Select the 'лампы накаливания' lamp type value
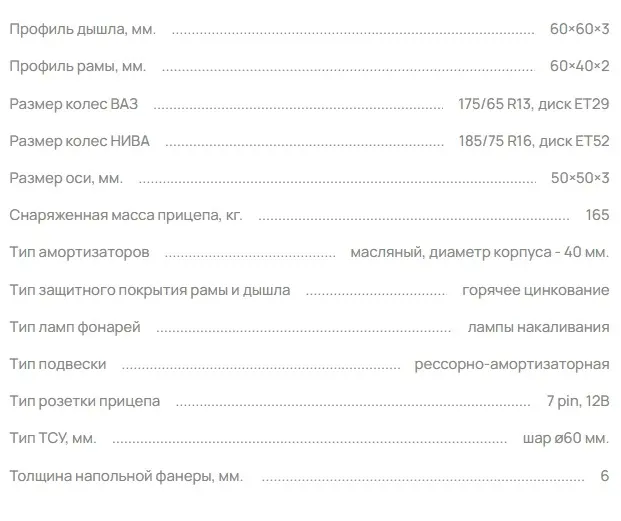621x521 pixels. [538, 327]
